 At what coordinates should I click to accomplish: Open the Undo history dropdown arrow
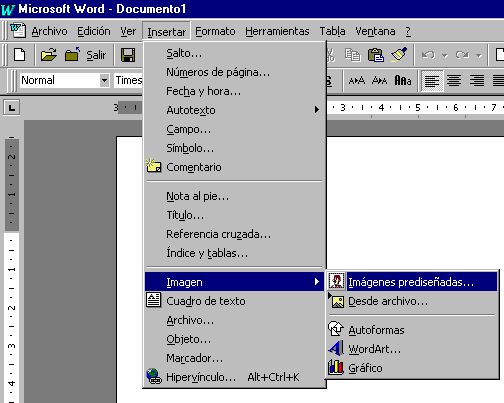tap(445, 55)
